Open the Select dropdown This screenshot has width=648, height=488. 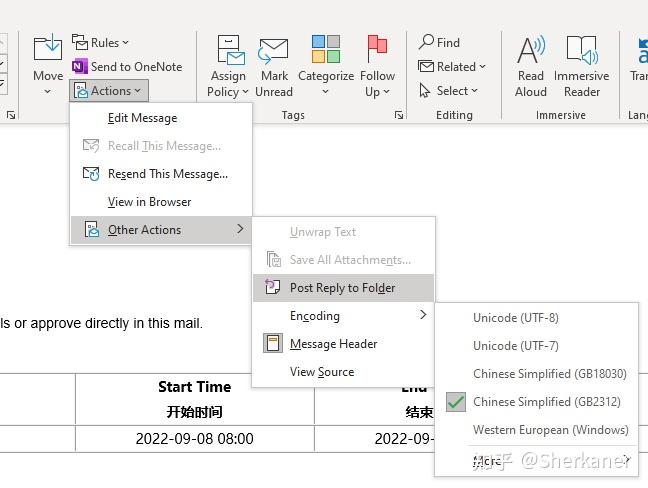tap(448, 90)
